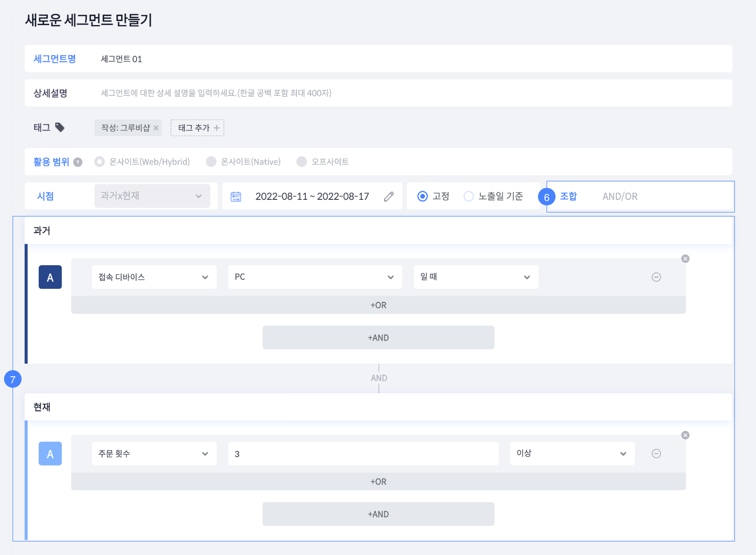This screenshot has height=555, width=756.
Task: Remove the 접속 디바이스 condition row with minus icon
Action: tap(656, 277)
